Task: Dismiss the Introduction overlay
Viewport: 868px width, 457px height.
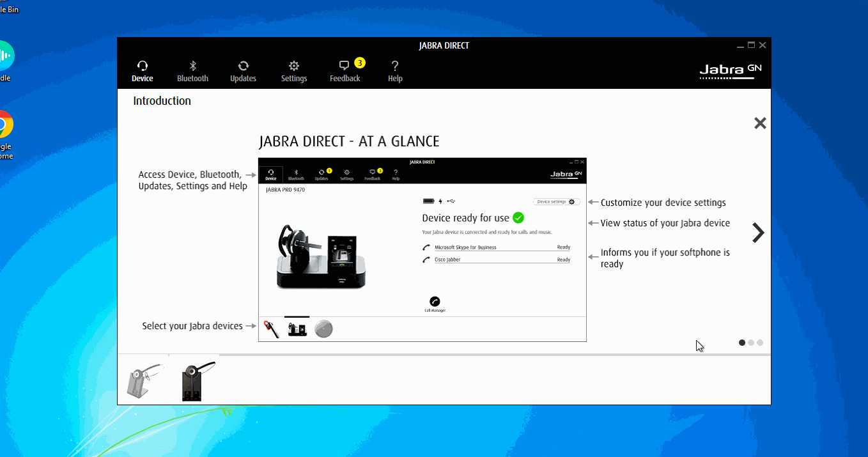Action: tap(760, 123)
